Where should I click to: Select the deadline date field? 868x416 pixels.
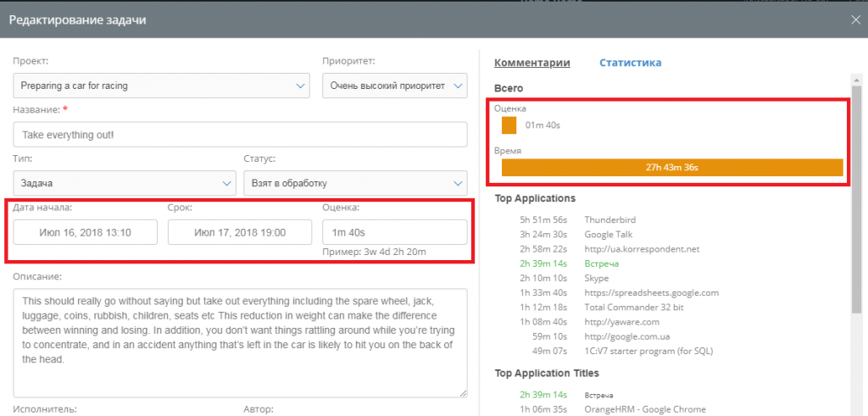coord(239,232)
